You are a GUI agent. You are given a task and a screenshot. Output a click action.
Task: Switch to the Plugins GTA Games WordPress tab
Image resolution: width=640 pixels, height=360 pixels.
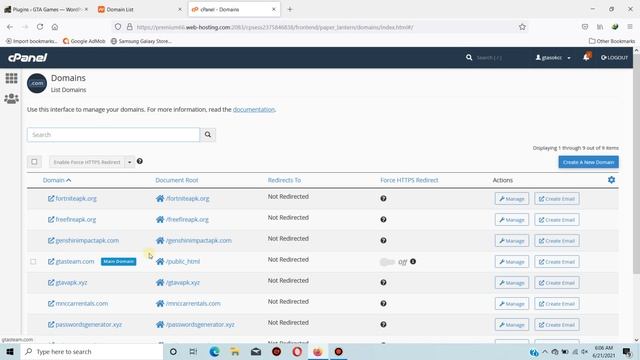tap(46, 9)
